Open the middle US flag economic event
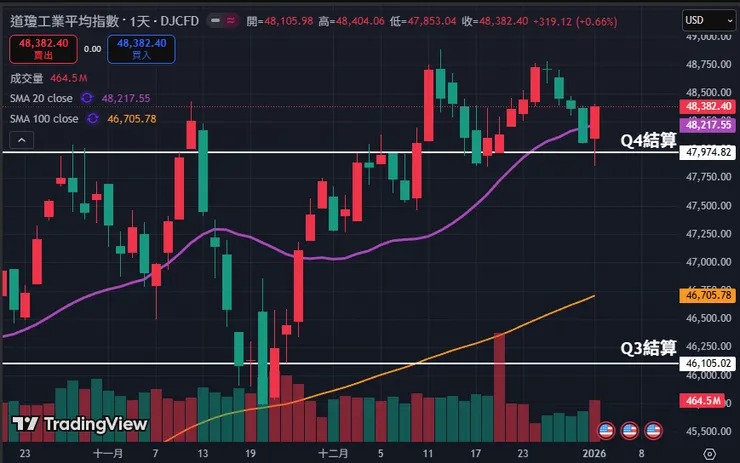The width and height of the screenshot is (740, 463). pos(630,430)
